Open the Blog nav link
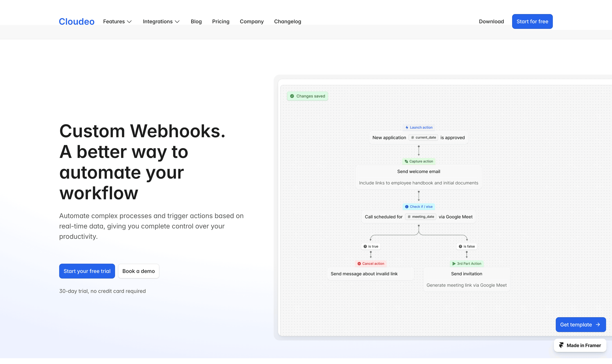The image size is (612, 364). pyautogui.click(x=196, y=22)
